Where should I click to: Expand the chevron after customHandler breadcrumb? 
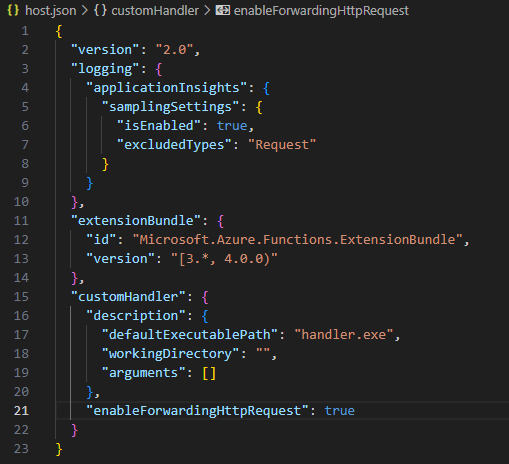pos(207,11)
